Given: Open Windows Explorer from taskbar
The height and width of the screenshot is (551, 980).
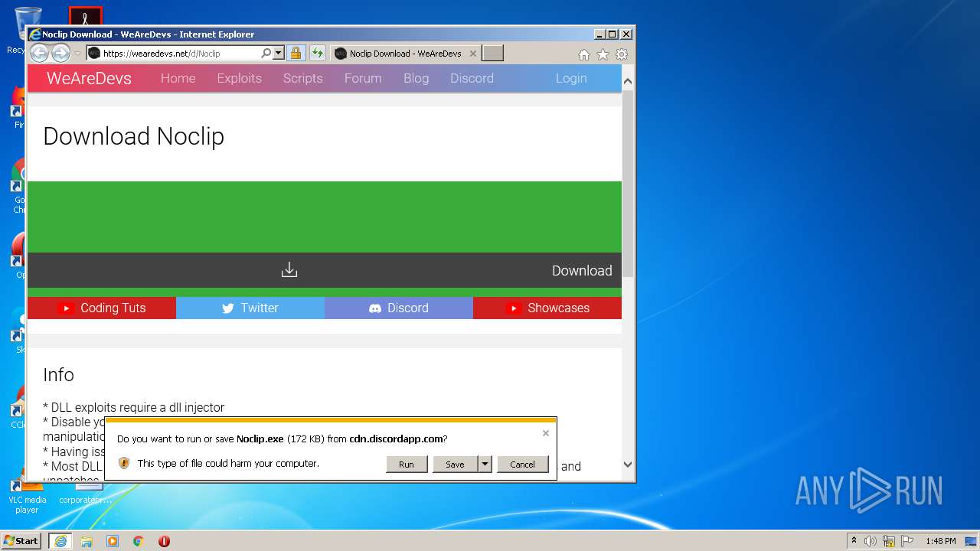Looking at the screenshot, I should click(x=87, y=541).
